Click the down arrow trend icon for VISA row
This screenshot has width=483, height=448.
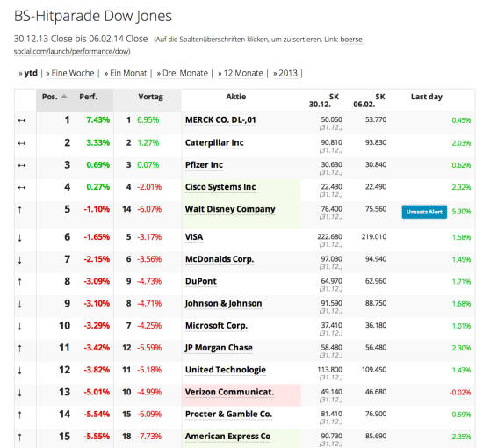(20, 238)
